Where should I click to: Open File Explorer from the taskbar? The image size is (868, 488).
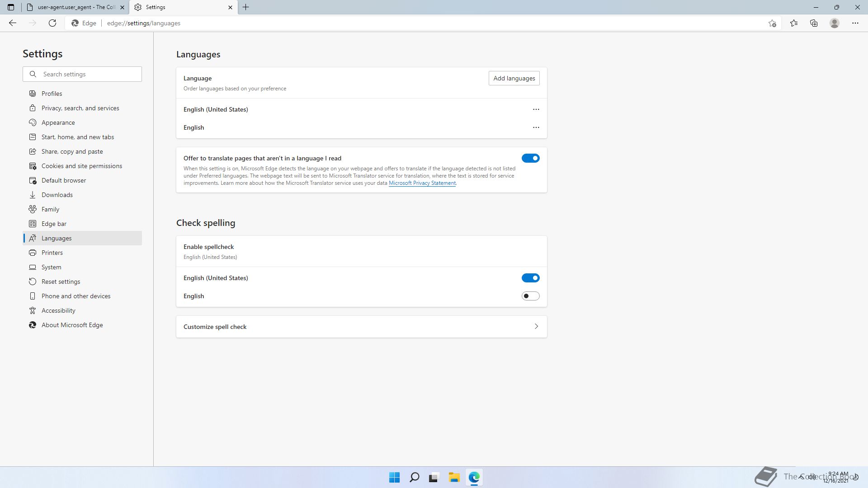click(x=454, y=477)
